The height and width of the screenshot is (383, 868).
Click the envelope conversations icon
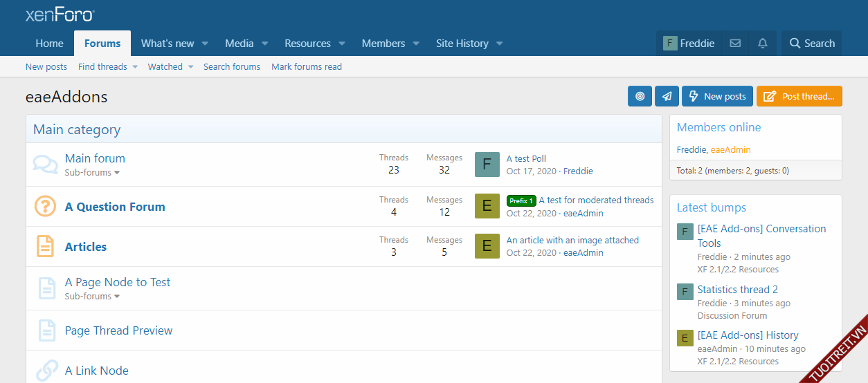tap(735, 44)
